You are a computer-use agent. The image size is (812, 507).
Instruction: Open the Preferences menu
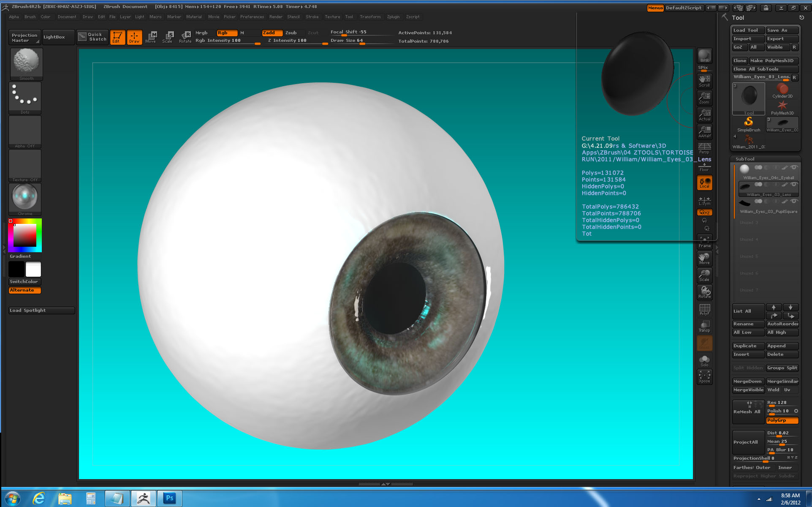[x=252, y=17]
